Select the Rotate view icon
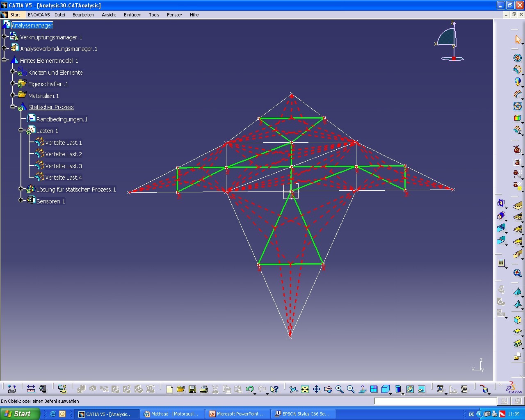 click(328, 389)
